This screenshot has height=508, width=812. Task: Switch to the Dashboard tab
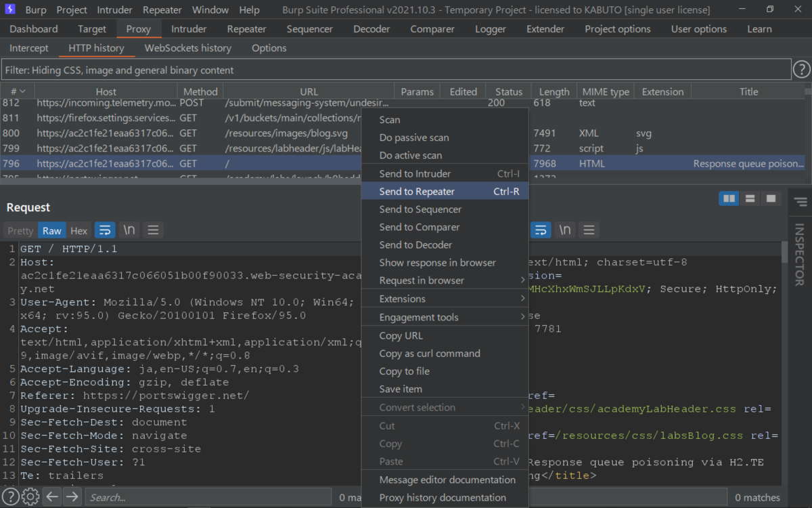(34, 29)
